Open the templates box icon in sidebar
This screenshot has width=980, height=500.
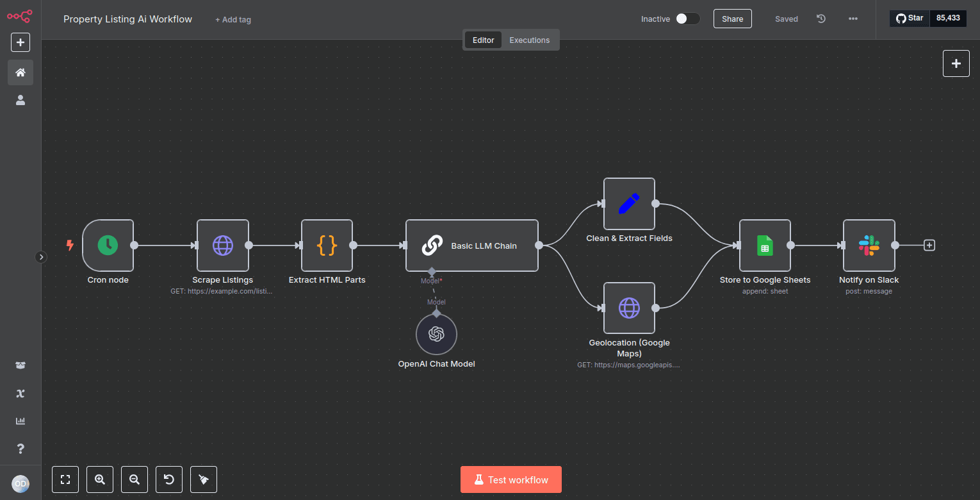[x=20, y=365]
